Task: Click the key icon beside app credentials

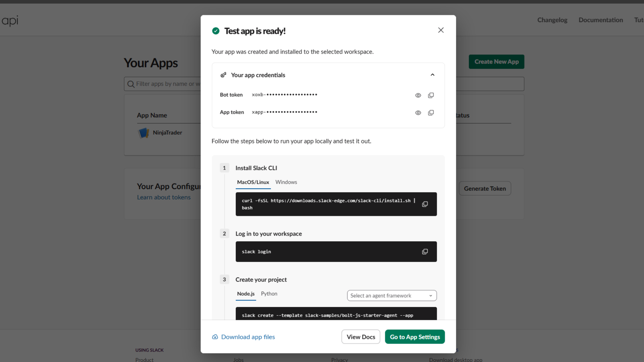Action: pos(223,75)
